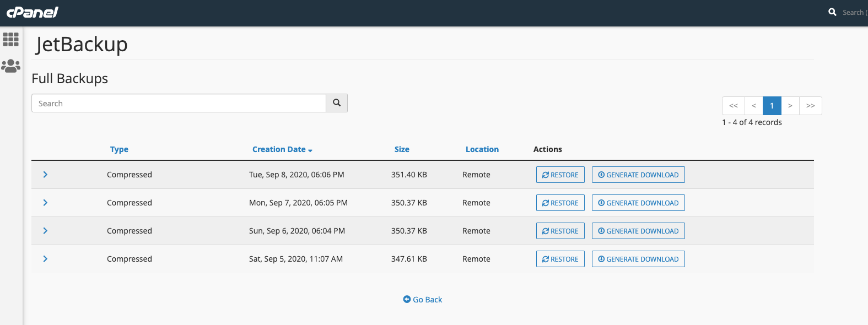This screenshot has width=868, height=325.
Task: Expand the Sat, Sep 5 backup row
Action: click(x=45, y=259)
